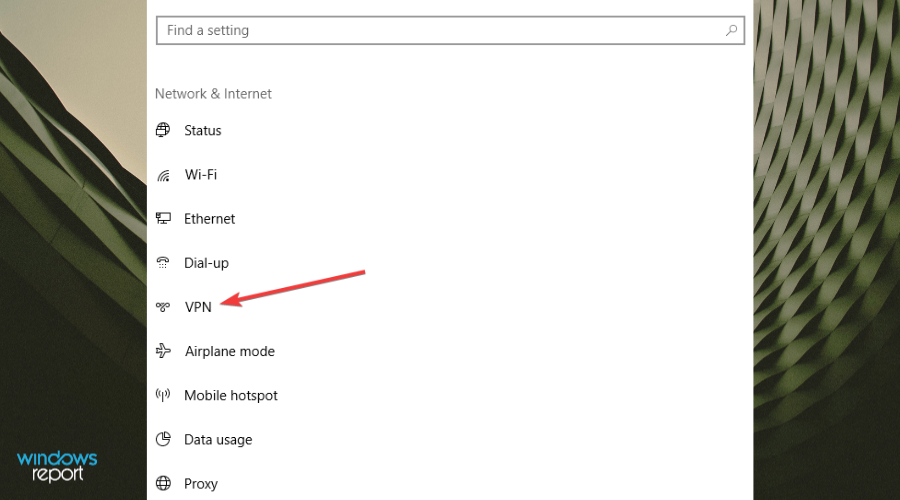Click the Wi-Fi signal icon
The image size is (900, 500).
click(164, 175)
